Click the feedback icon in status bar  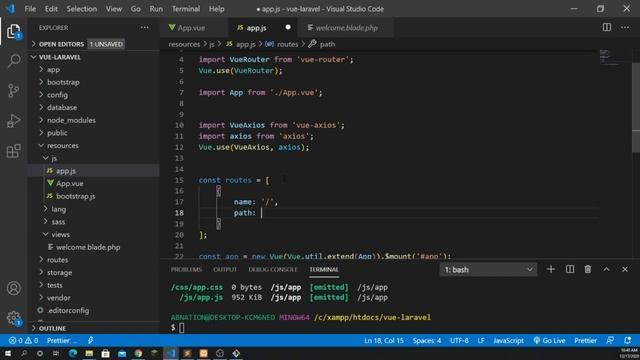[610, 340]
